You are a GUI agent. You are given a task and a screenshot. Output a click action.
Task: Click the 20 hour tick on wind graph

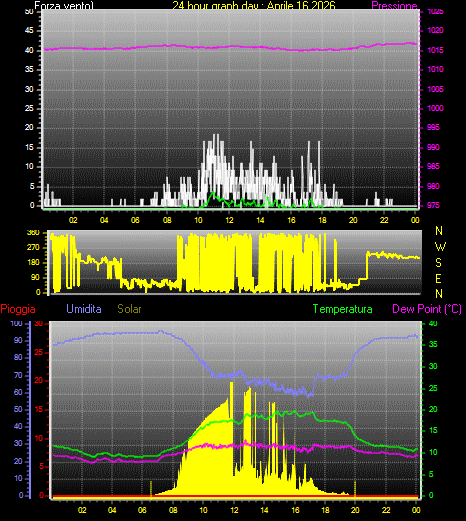tap(353, 220)
